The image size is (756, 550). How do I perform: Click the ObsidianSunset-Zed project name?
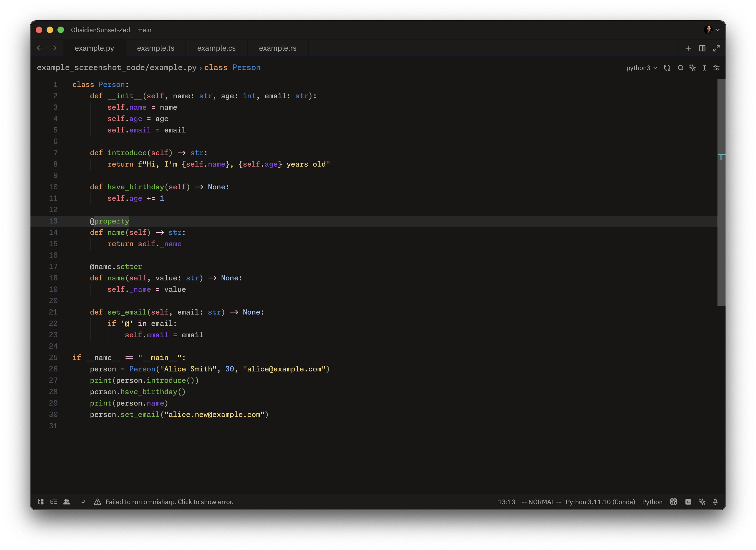tap(100, 30)
